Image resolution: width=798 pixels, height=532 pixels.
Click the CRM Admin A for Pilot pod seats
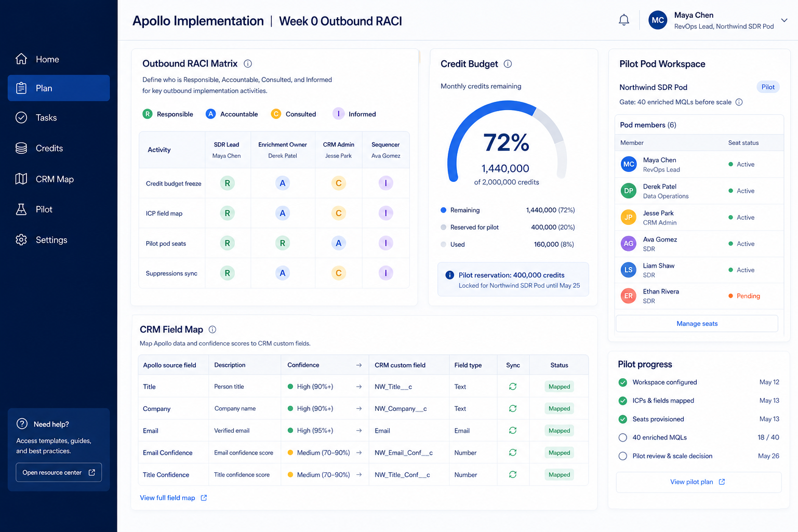(x=339, y=243)
